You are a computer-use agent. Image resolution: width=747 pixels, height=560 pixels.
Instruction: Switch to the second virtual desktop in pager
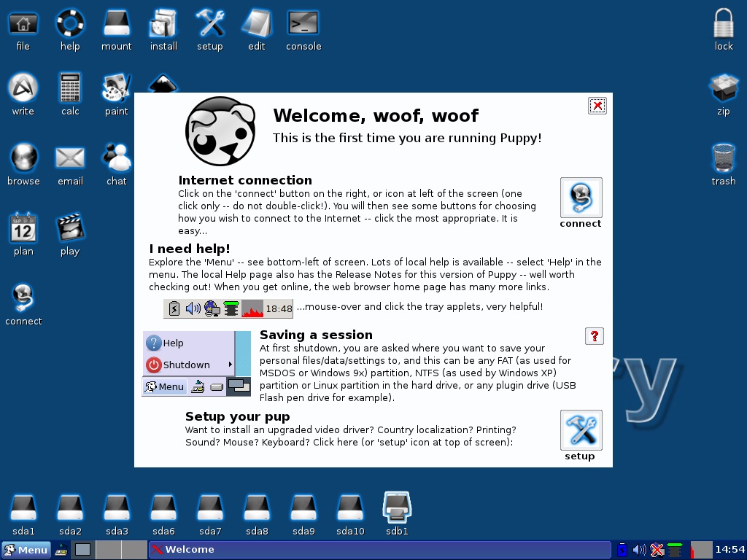(109, 550)
